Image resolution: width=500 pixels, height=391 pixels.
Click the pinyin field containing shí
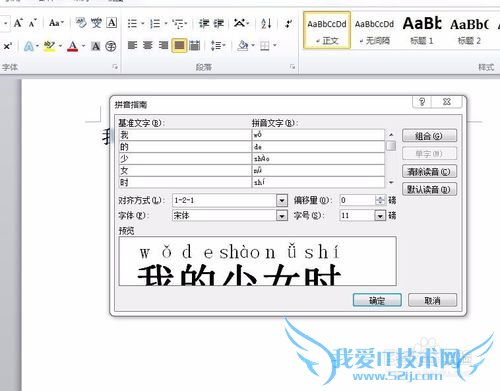coord(318,182)
